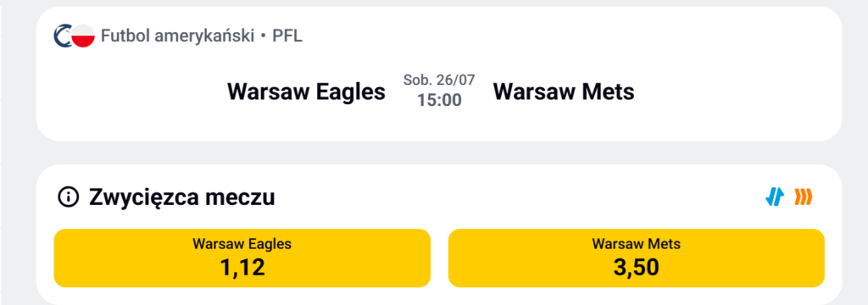
Task: Click the 1,12 odds value
Action: 242,268
